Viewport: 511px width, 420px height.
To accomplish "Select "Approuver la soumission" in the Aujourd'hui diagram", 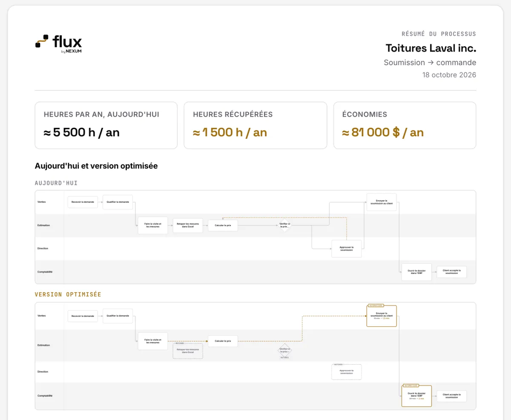I will 347,249.
